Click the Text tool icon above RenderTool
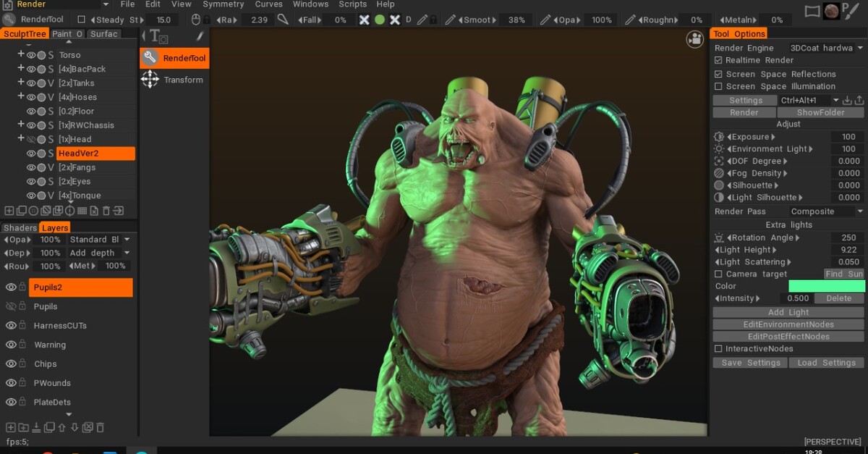 pyautogui.click(x=154, y=35)
